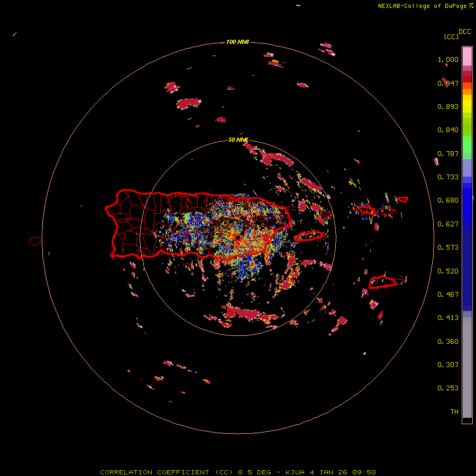Click the radar site center on the map
This screenshot has width=476, height=476.
pyautogui.click(x=237, y=237)
